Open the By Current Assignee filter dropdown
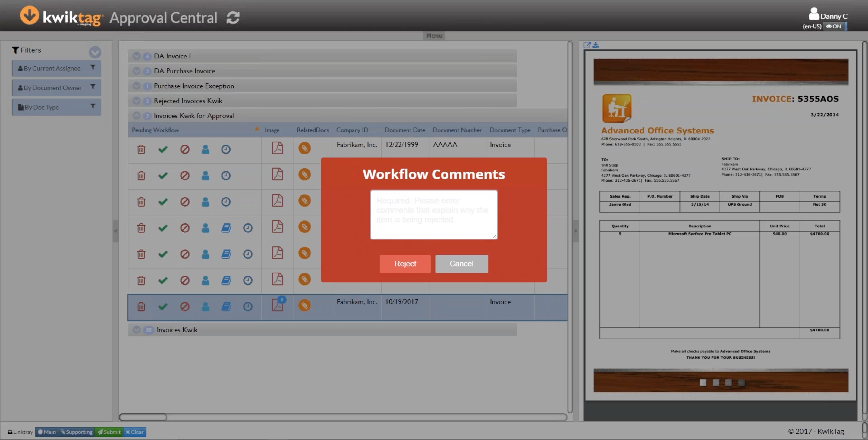 (x=56, y=68)
